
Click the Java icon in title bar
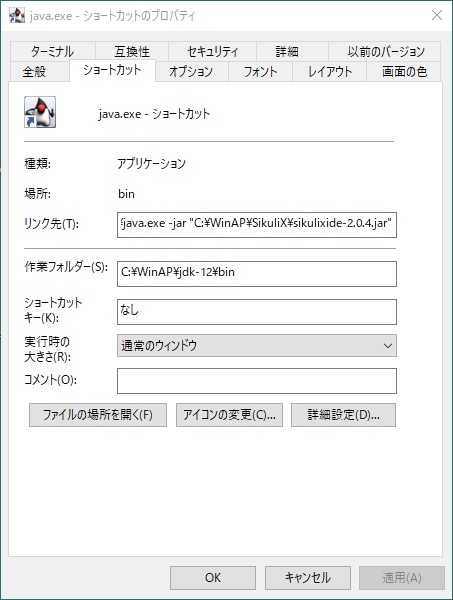point(16,15)
